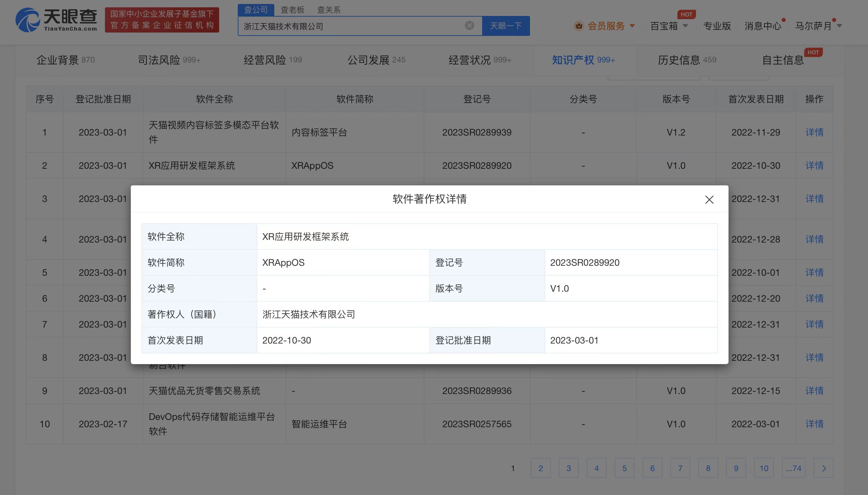
Task: Click the TianYanCha logo
Action: pyautogui.click(x=56, y=20)
